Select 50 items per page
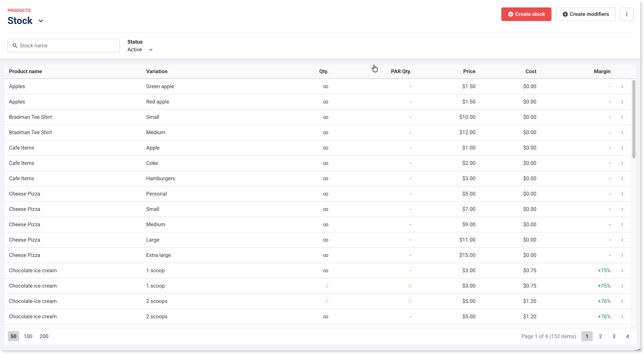Screen dimensions: 644x354 coord(13,336)
